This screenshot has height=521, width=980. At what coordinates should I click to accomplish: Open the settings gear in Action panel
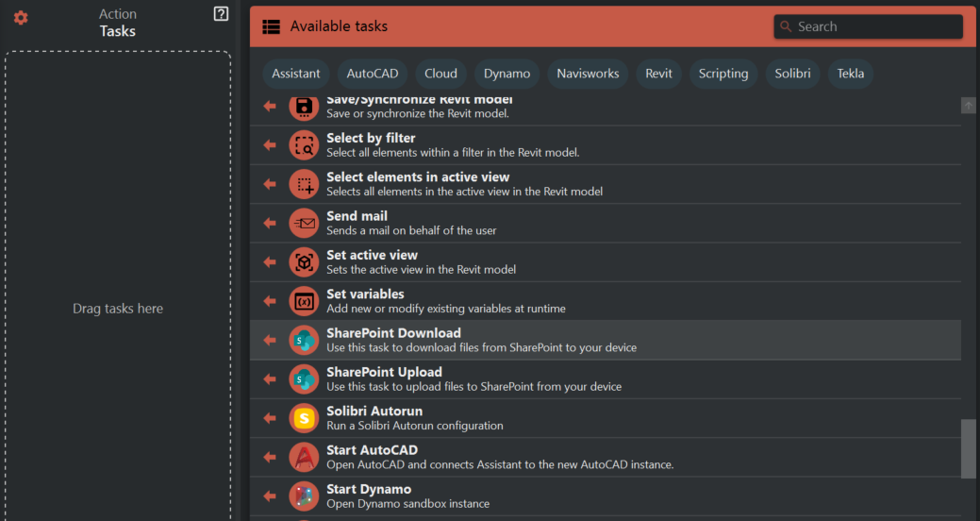pos(21,18)
